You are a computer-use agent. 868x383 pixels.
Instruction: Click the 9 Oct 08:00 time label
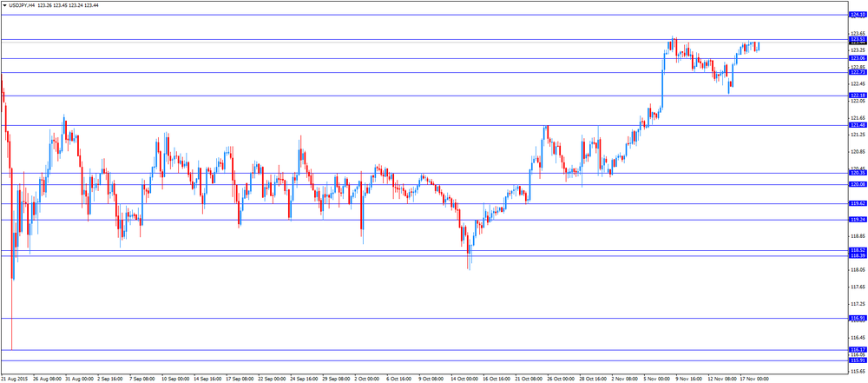(x=431, y=380)
